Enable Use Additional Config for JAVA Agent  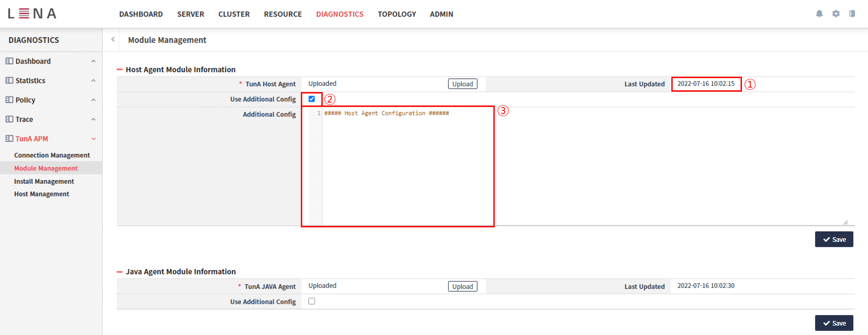311,301
